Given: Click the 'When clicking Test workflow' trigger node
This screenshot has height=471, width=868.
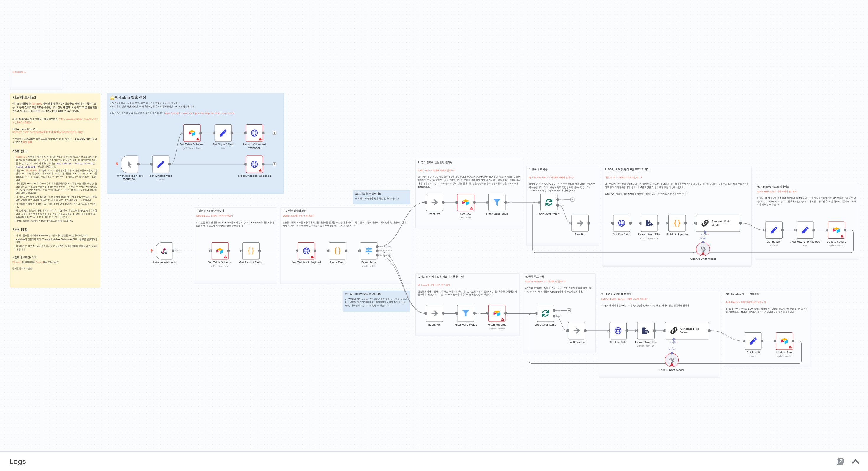Looking at the screenshot, I should coord(130,164).
